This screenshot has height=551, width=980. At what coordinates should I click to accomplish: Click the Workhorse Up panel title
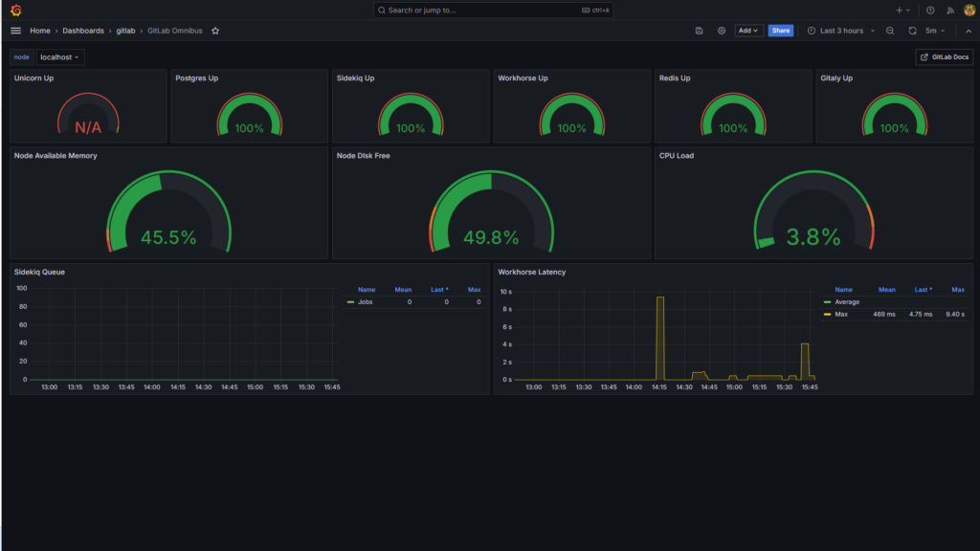click(x=523, y=78)
